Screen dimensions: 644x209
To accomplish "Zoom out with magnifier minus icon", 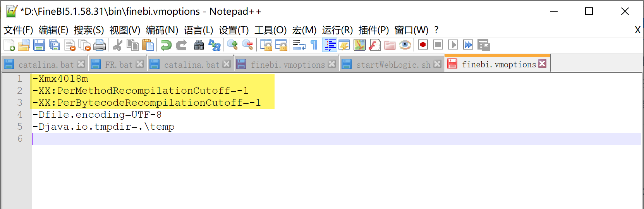I will 247,45.
